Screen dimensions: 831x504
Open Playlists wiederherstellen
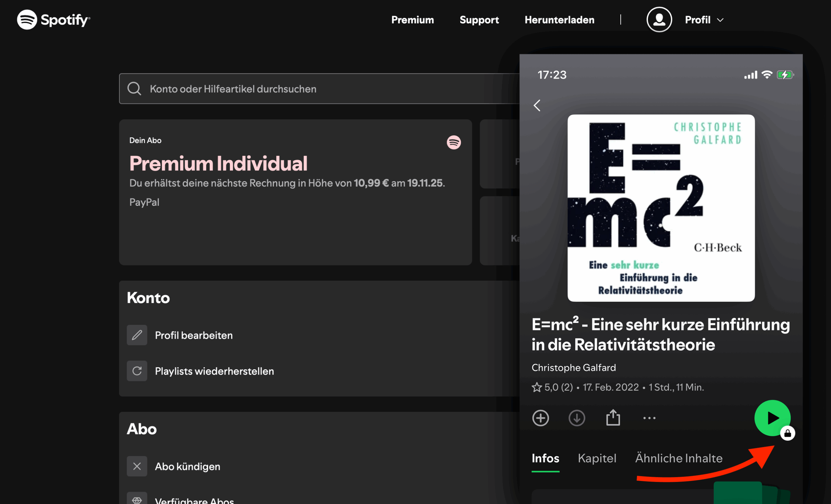point(215,371)
